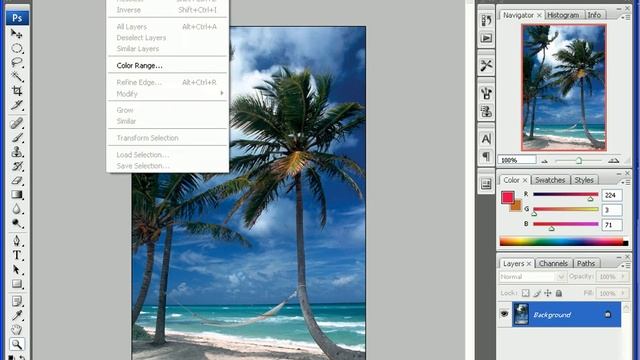Select the Crop tool
This screenshot has width=640, height=360.
pos(16,91)
